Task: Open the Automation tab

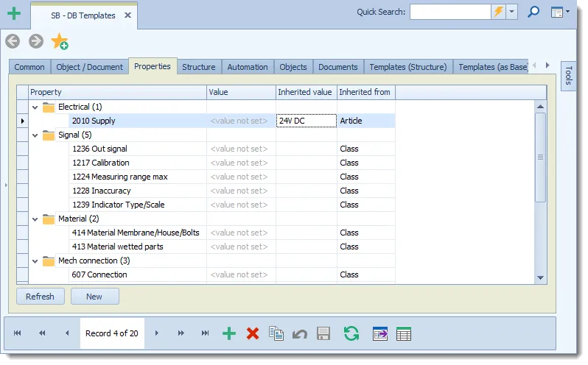Action: [248, 67]
